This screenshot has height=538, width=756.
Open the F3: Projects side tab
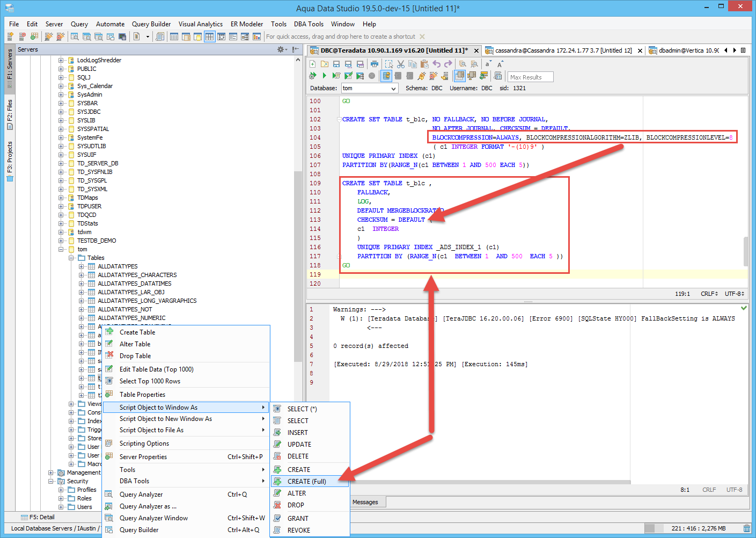click(x=10, y=162)
